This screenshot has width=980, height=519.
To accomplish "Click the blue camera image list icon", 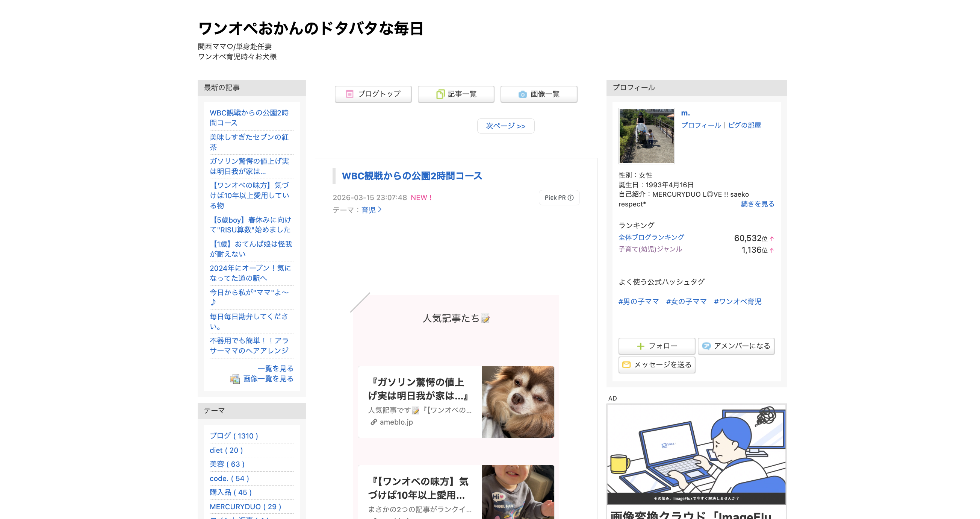I will (x=522, y=94).
